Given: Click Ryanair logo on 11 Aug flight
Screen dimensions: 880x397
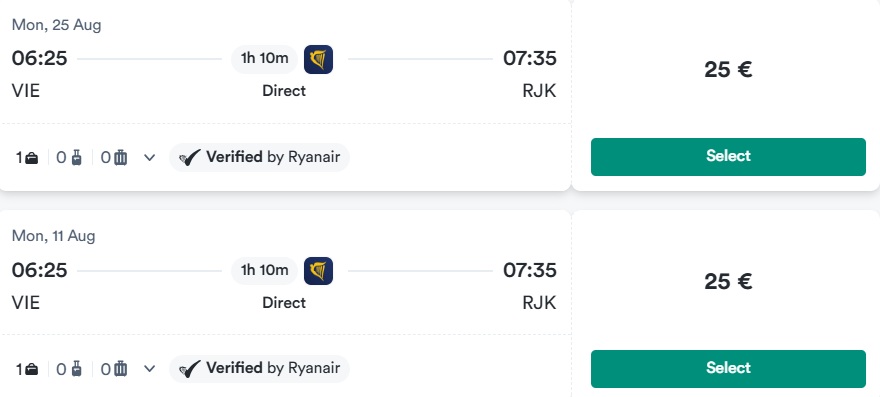Looking at the screenshot, I should click(318, 271).
